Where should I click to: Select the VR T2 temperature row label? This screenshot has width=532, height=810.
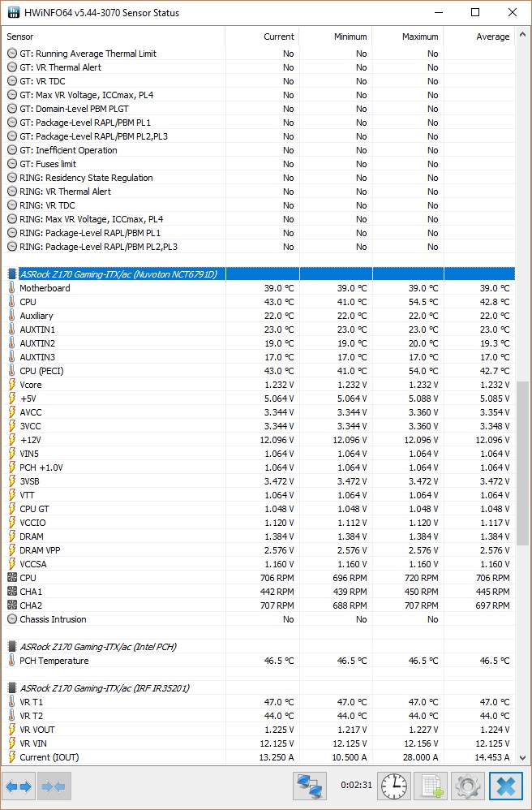click(x=31, y=716)
